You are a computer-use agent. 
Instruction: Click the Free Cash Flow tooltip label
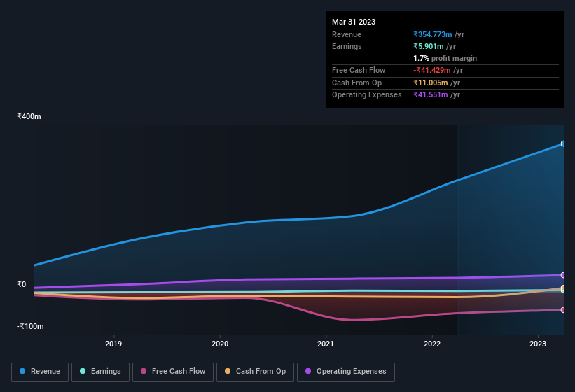coord(359,70)
